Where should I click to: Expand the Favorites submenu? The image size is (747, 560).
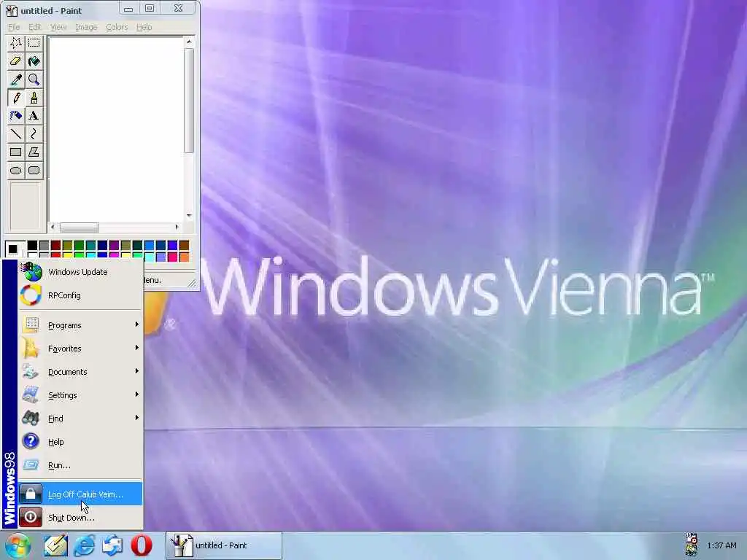tap(80, 349)
